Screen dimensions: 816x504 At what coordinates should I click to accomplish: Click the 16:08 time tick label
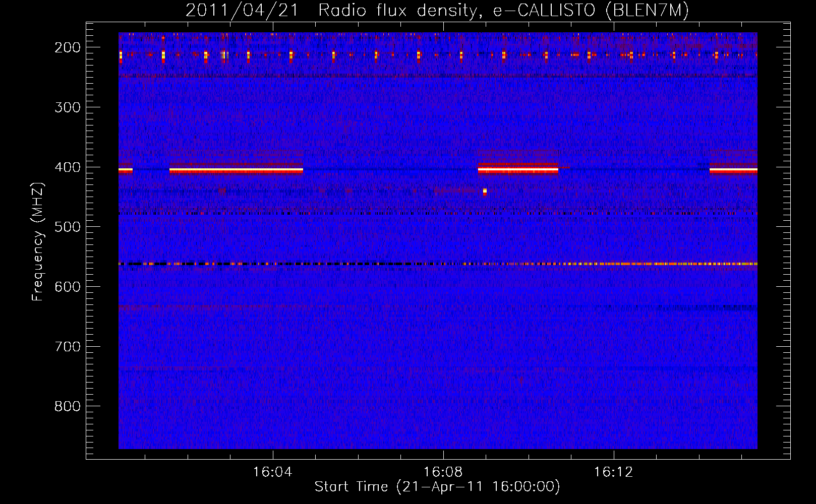(443, 472)
